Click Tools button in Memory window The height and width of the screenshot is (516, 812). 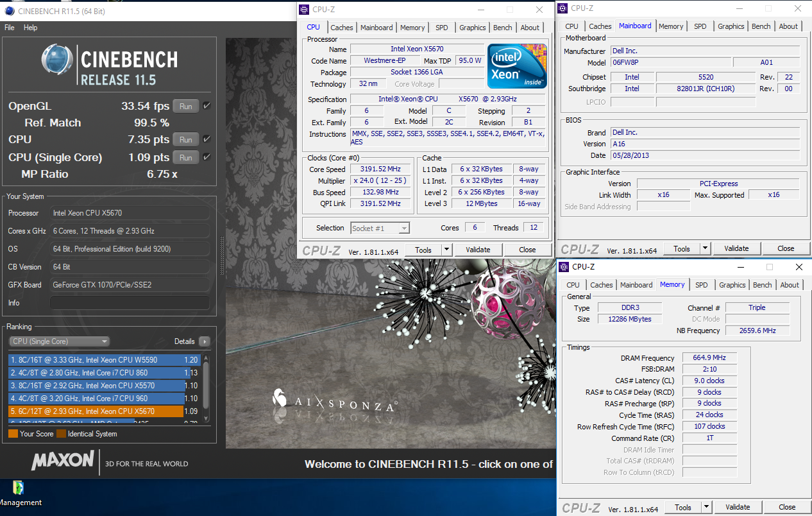click(x=683, y=507)
